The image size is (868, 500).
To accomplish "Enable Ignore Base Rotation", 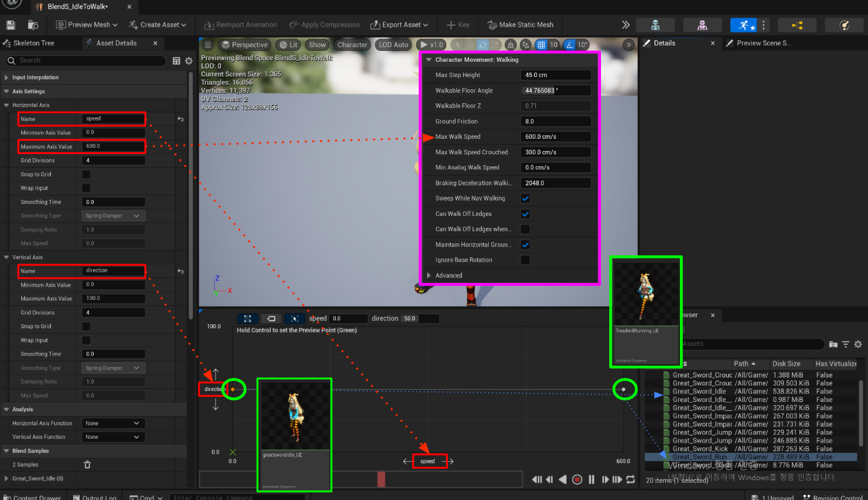I will 525,260.
